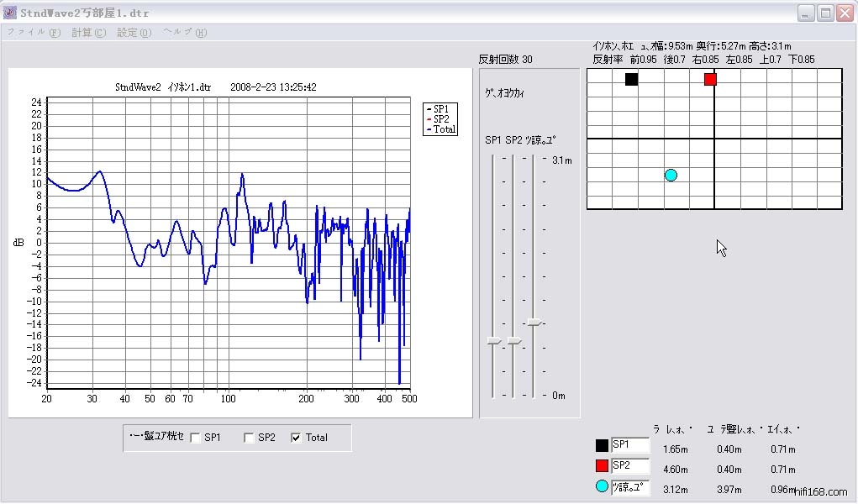Enable the SP1 checkbox below the graph
Image resolution: width=858 pixels, height=504 pixels.
pos(196,438)
